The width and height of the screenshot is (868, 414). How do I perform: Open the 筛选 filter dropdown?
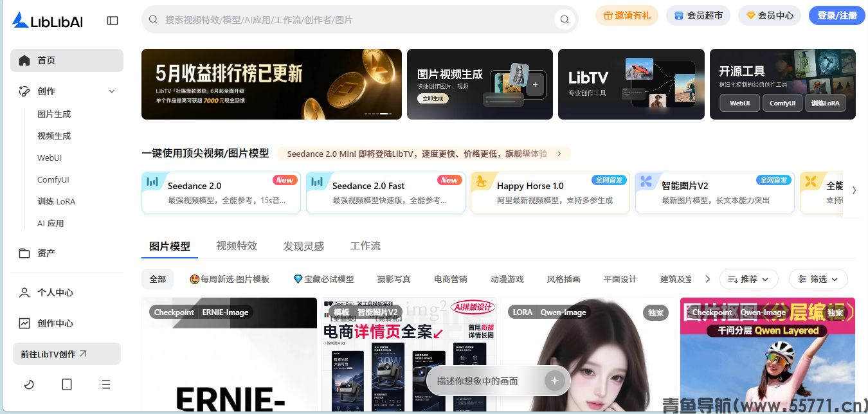point(818,279)
